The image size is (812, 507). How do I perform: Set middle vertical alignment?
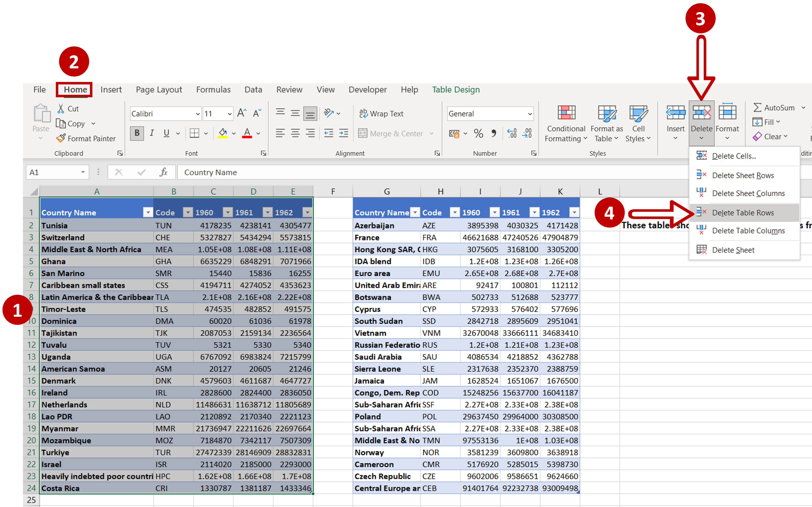295,113
